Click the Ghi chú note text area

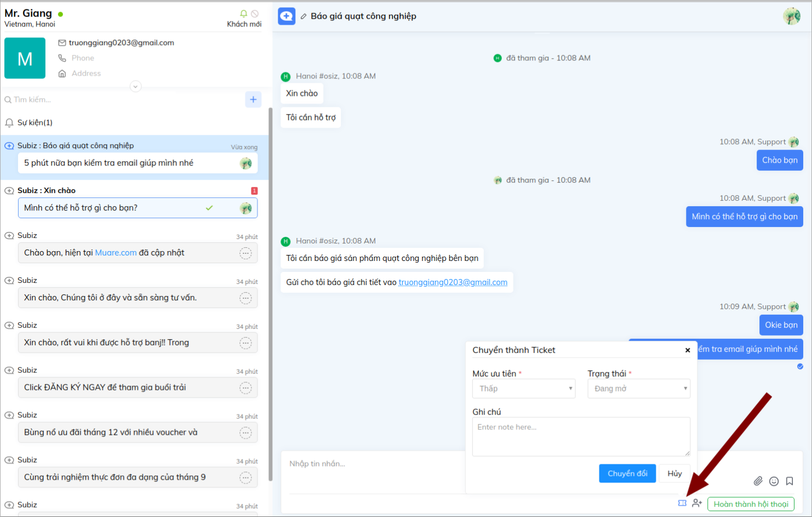581,436
